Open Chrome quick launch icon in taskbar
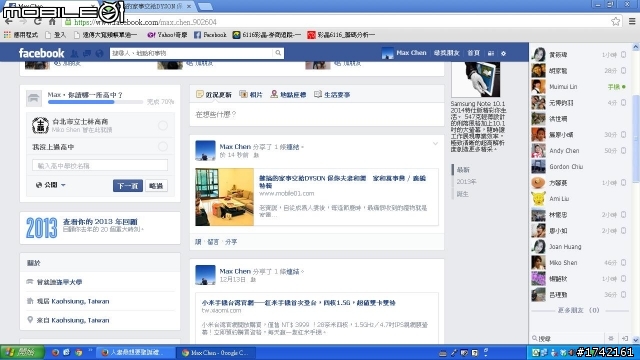The image size is (640, 360). click(x=78, y=352)
